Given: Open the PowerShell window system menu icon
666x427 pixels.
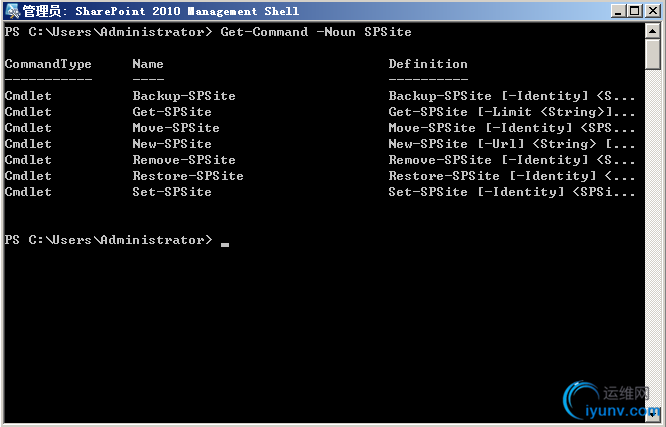Looking at the screenshot, I should pos(12,10).
